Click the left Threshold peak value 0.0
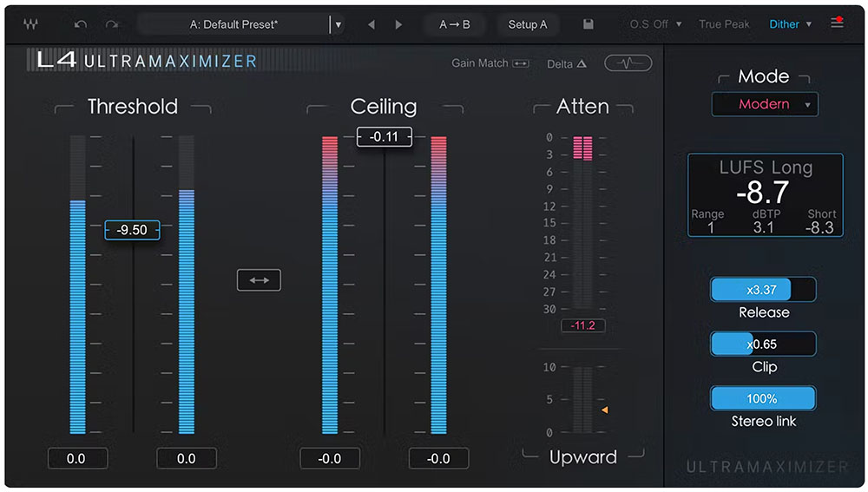Screen dimensions: 868x492 coord(76,458)
